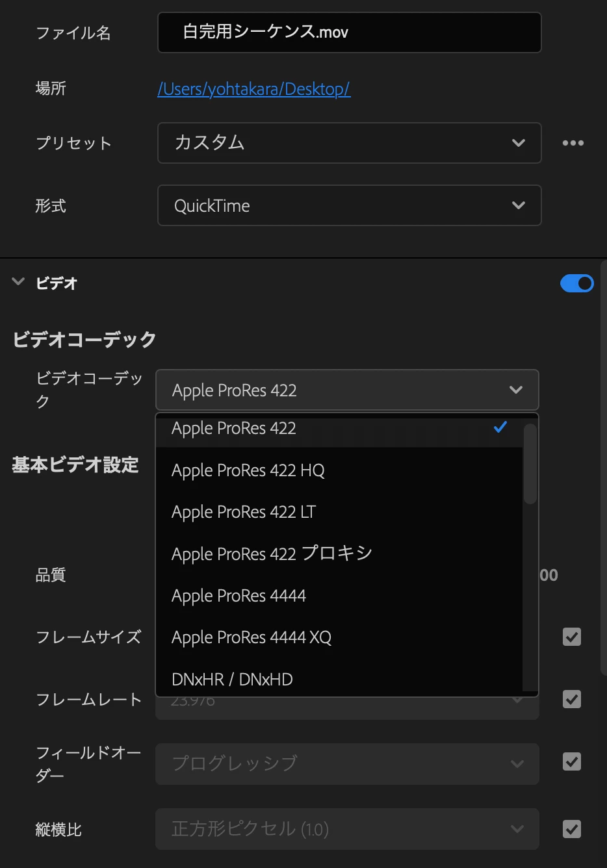
Task: Collapse the ビデオ section chevron
Action: [18, 282]
